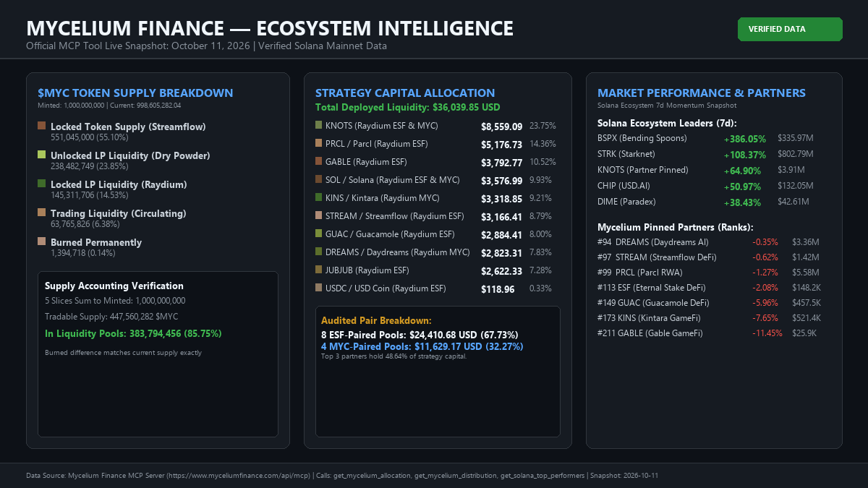
Task: Click the DIME (Paradex) $42.61M value
Action: tap(793, 202)
